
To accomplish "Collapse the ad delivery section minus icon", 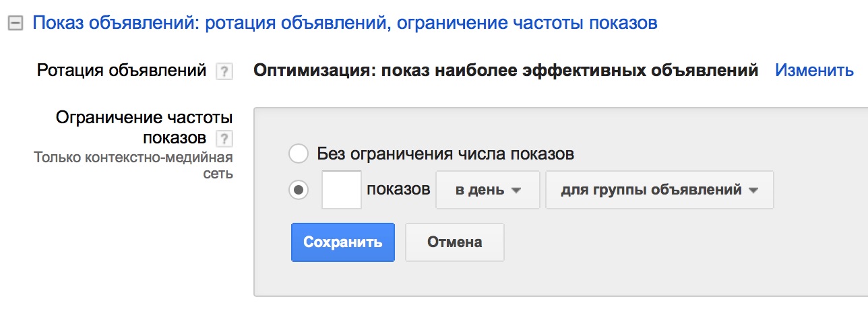I will [15, 24].
